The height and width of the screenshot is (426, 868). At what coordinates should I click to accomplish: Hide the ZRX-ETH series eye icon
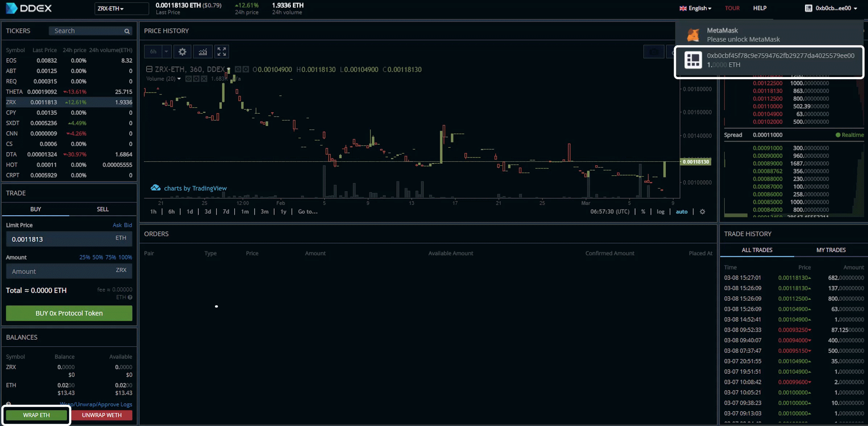coord(238,69)
